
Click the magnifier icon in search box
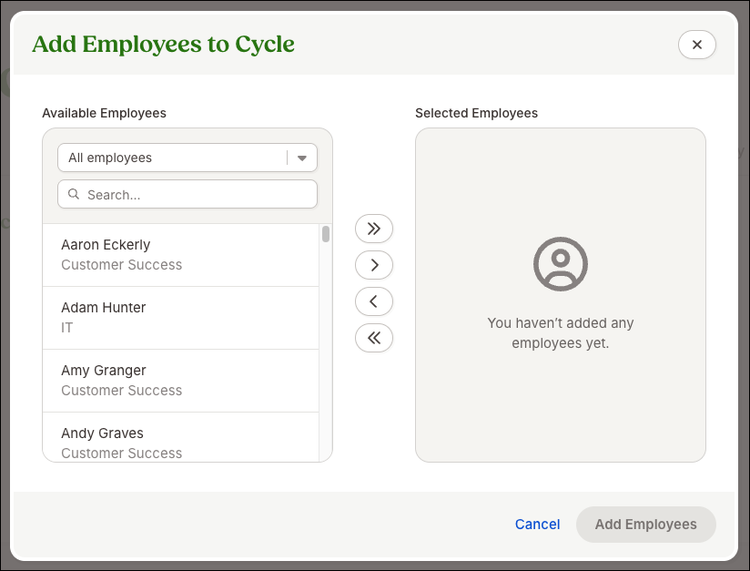74,194
